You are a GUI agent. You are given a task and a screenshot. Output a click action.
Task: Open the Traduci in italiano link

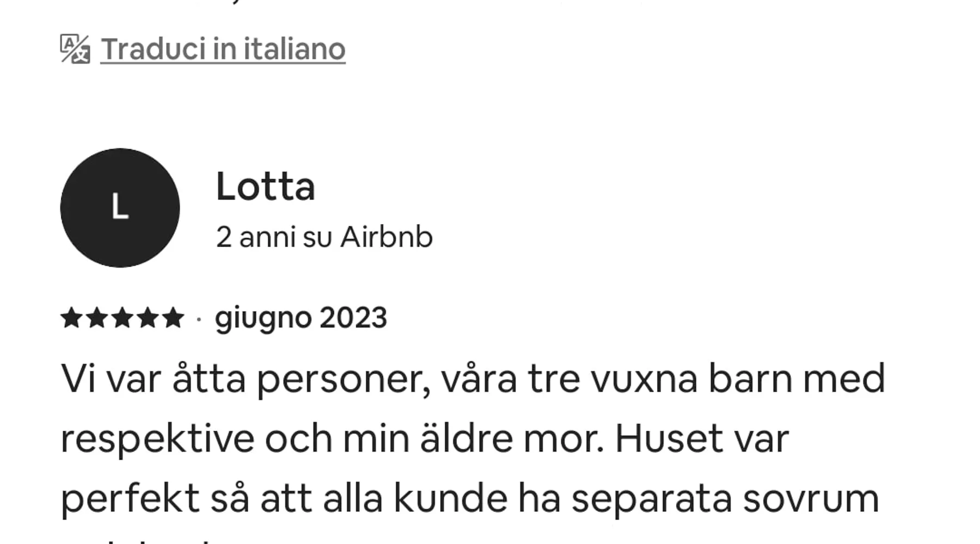223,49
